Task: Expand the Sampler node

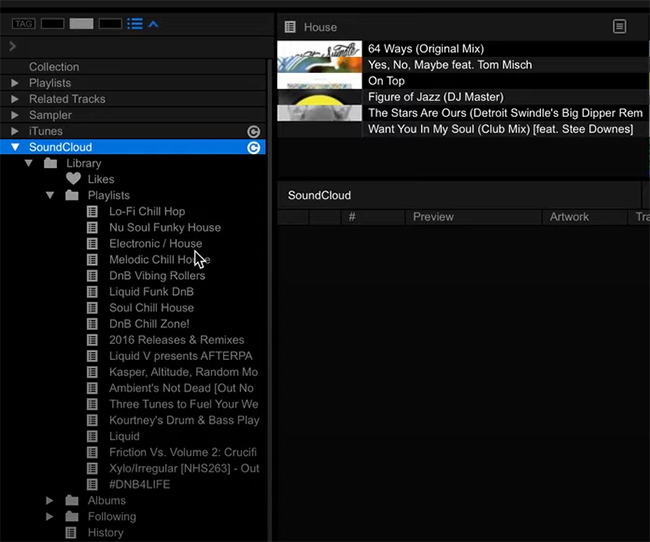Action: [15, 115]
